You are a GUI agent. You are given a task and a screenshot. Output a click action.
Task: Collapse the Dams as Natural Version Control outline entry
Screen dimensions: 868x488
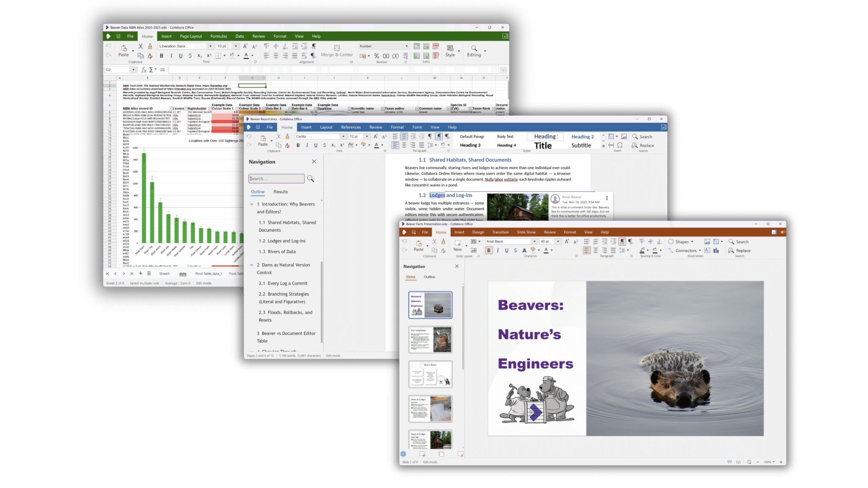tap(253, 265)
